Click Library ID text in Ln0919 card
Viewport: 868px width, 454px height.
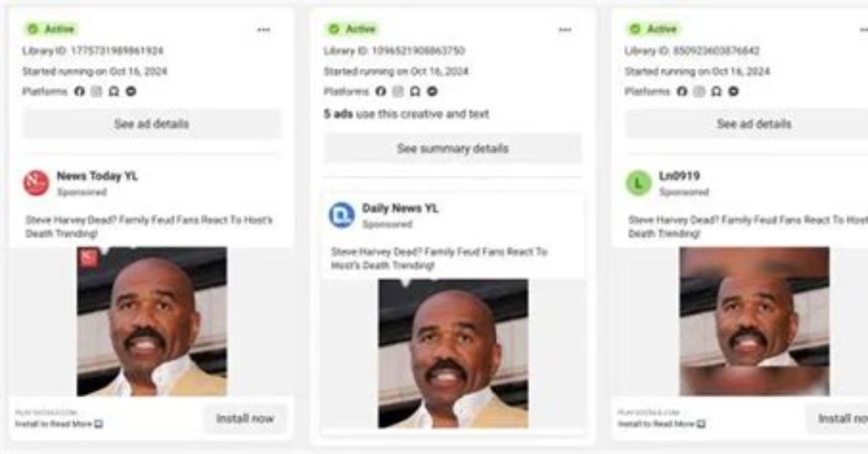coord(692,51)
